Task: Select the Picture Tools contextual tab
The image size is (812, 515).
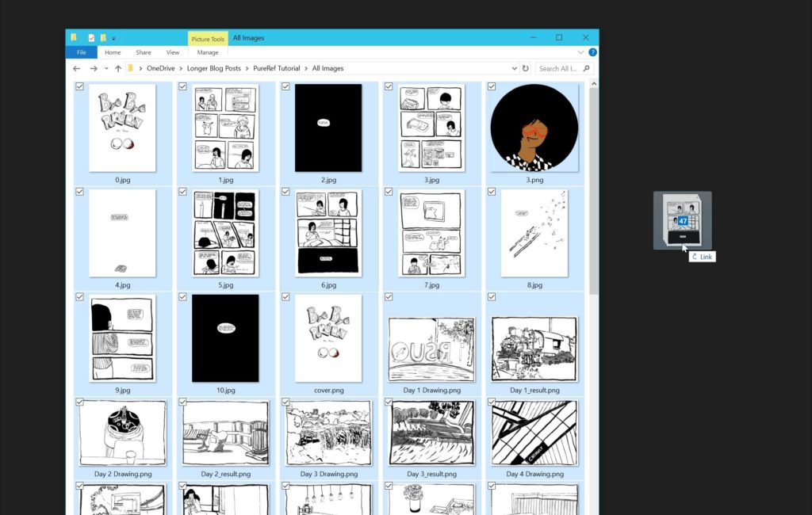Action: (x=208, y=39)
